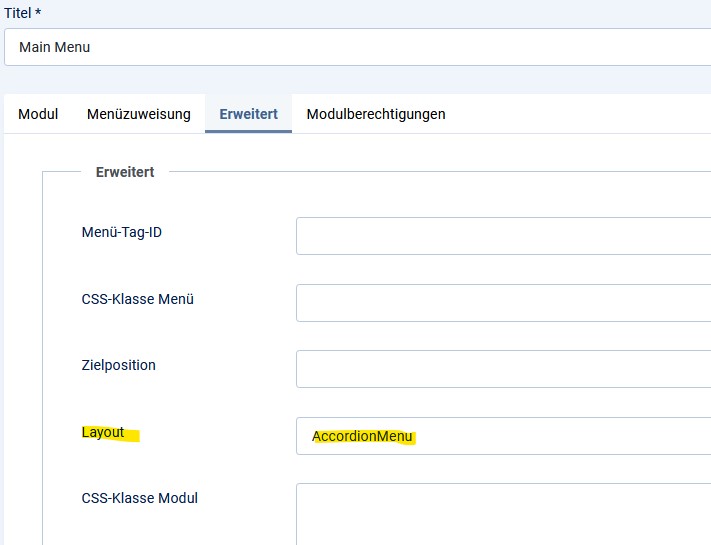The width and height of the screenshot is (711, 545).
Task: Select the CSS-Klasse Menü label
Action: (x=137, y=299)
